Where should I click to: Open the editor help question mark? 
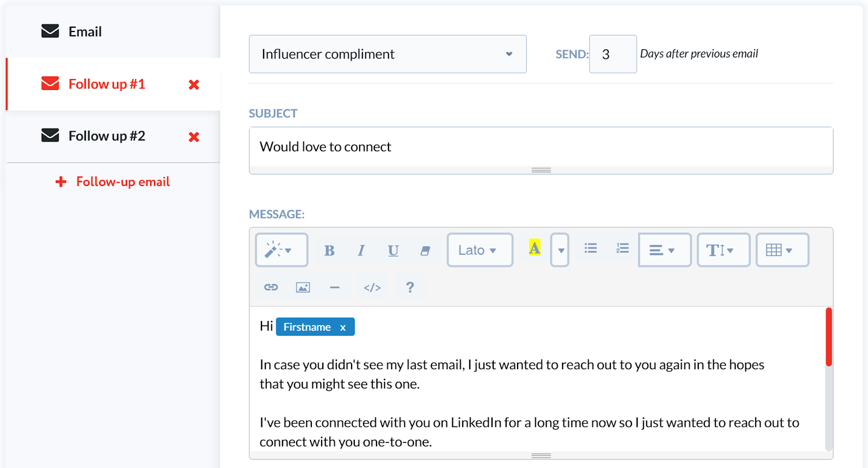tap(410, 287)
